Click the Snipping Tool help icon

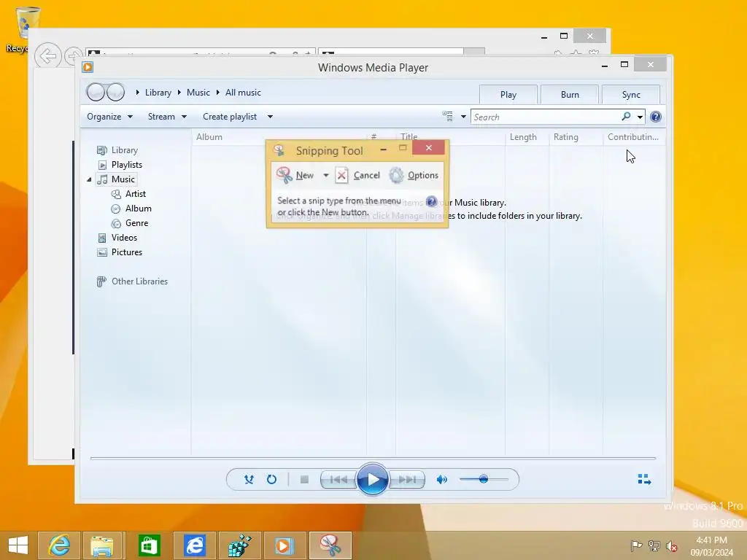[x=432, y=201]
